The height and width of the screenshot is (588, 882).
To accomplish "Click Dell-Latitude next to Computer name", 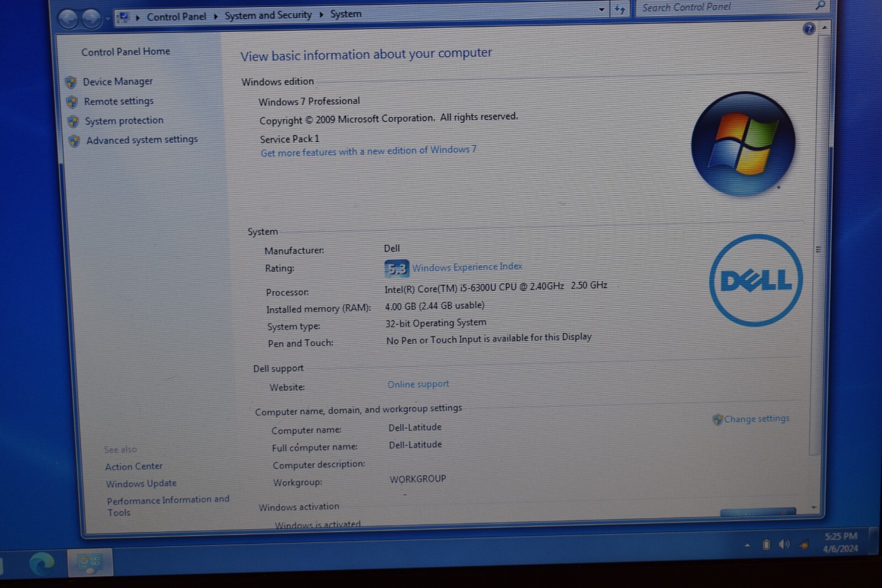I will point(415,428).
